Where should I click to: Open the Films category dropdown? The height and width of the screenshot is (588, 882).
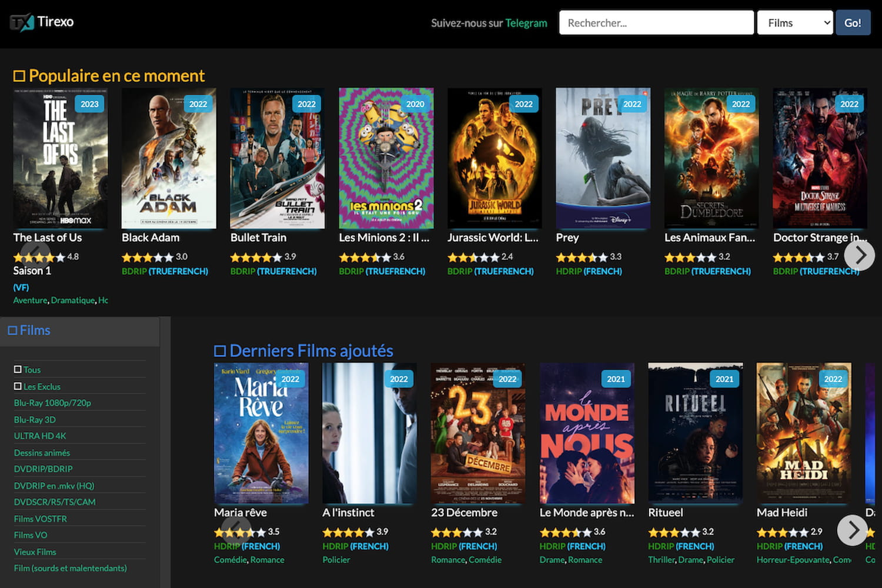[x=795, y=23]
